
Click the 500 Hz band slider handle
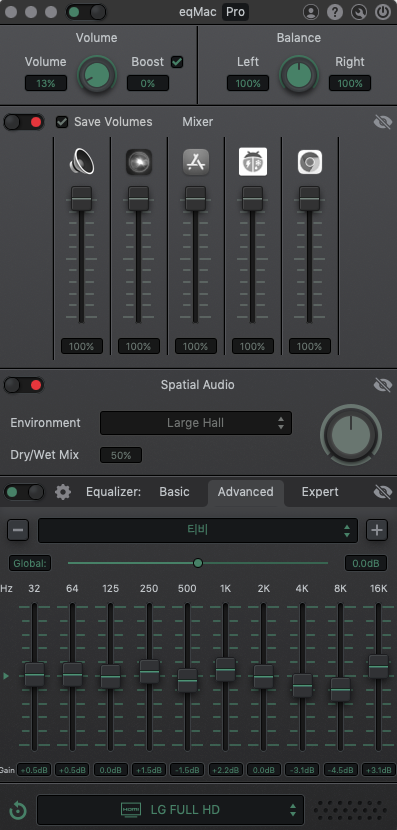pyautogui.click(x=187, y=681)
